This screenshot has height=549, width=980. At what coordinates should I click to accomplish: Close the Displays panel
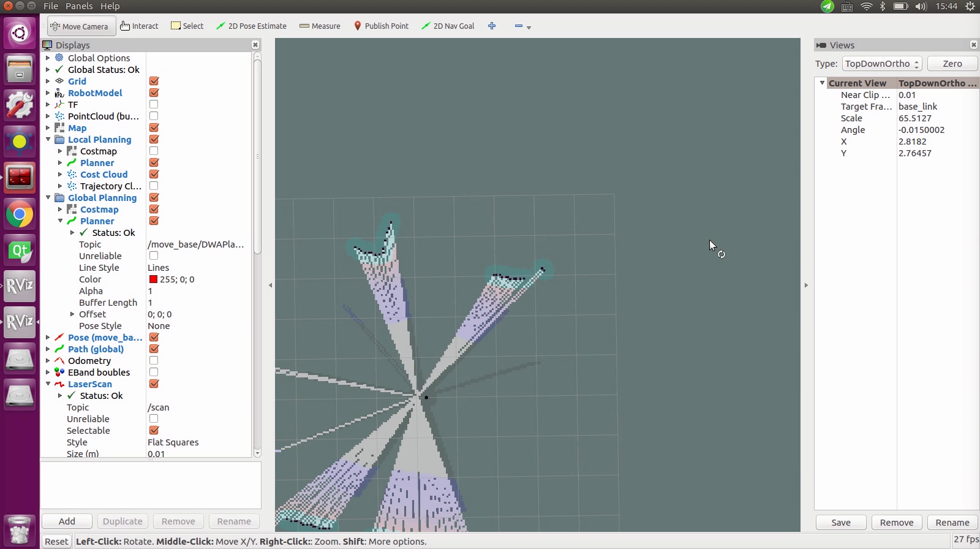pos(255,45)
